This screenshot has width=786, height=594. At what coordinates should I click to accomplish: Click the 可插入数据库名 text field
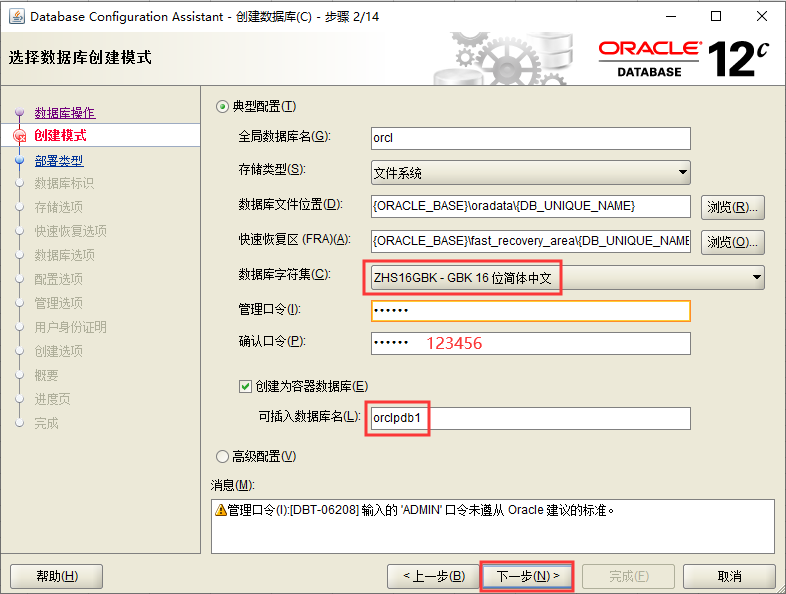530,417
